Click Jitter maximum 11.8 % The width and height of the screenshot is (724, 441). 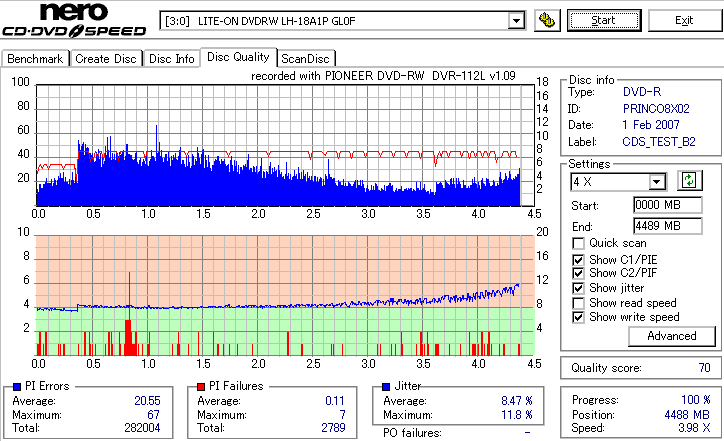pos(517,415)
